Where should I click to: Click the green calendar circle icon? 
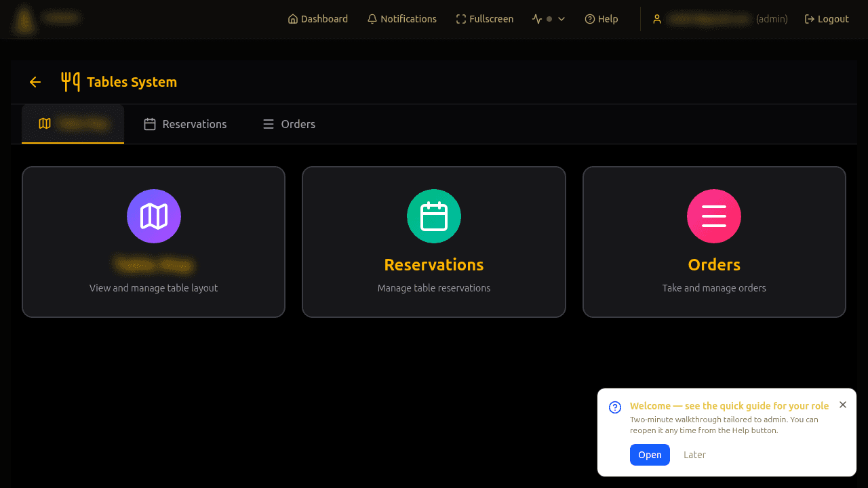point(434,216)
